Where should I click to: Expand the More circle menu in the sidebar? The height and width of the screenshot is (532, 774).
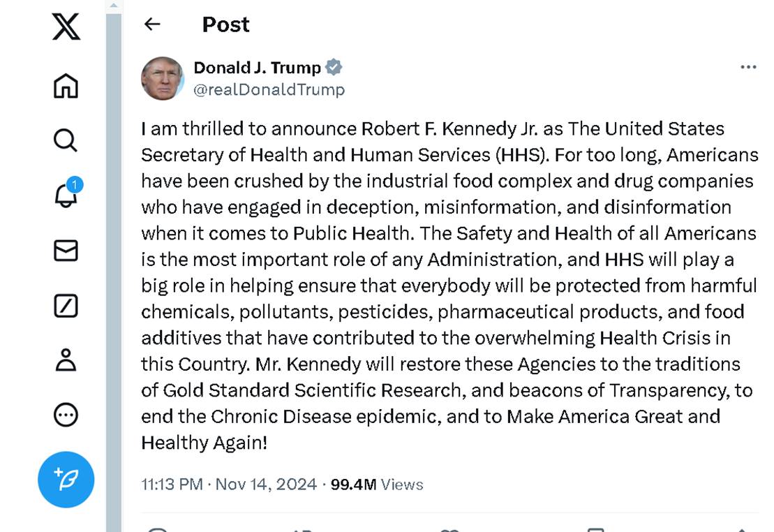click(66, 415)
